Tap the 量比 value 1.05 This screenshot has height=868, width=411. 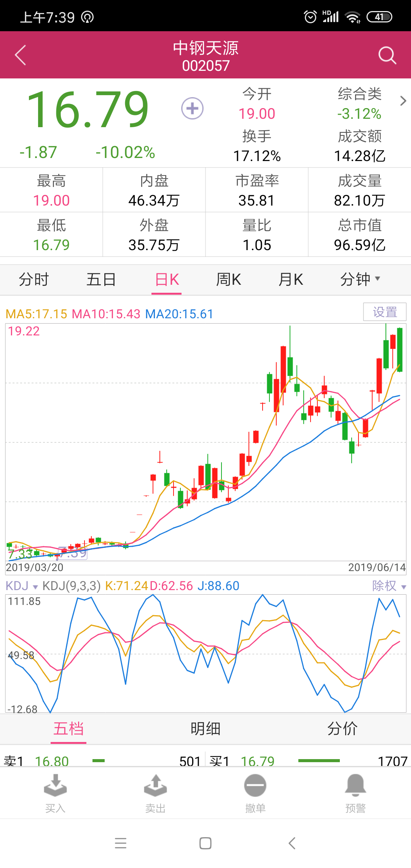tap(257, 245)
